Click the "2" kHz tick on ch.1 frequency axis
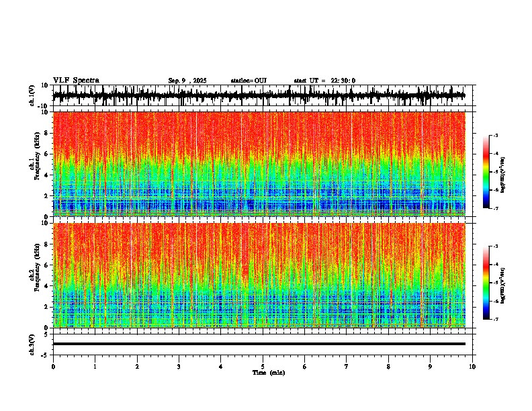This screenshot has width=532, height=411. pos(47,195)
